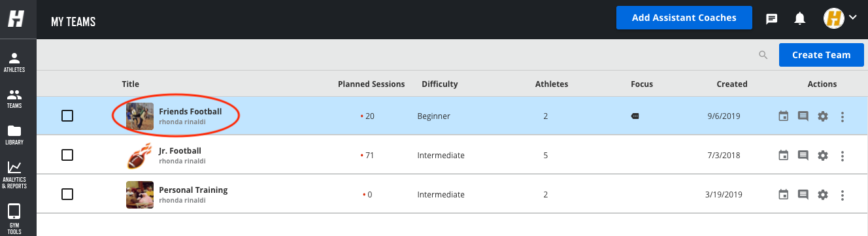
Task: Expand the account avatar dropdown
Action: click(x=841, y=18)
